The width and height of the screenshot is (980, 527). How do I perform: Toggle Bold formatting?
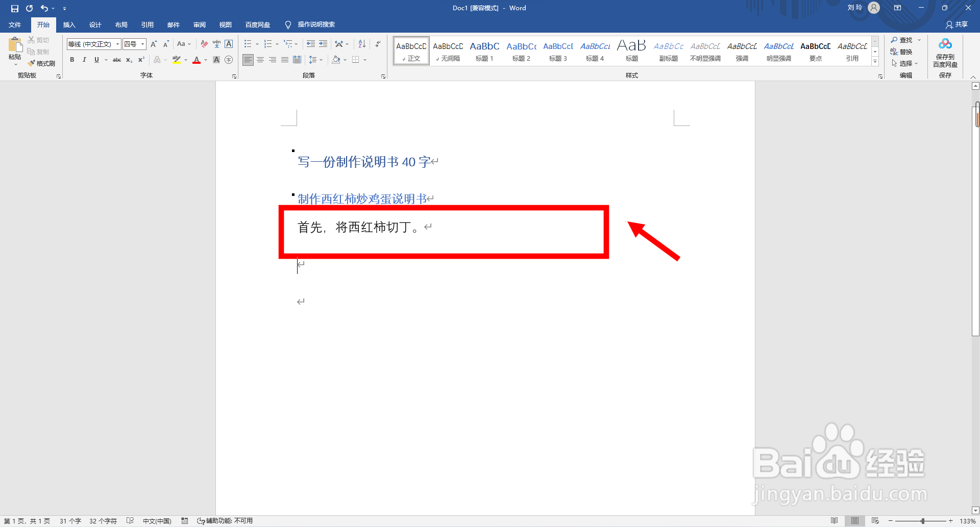72,60
